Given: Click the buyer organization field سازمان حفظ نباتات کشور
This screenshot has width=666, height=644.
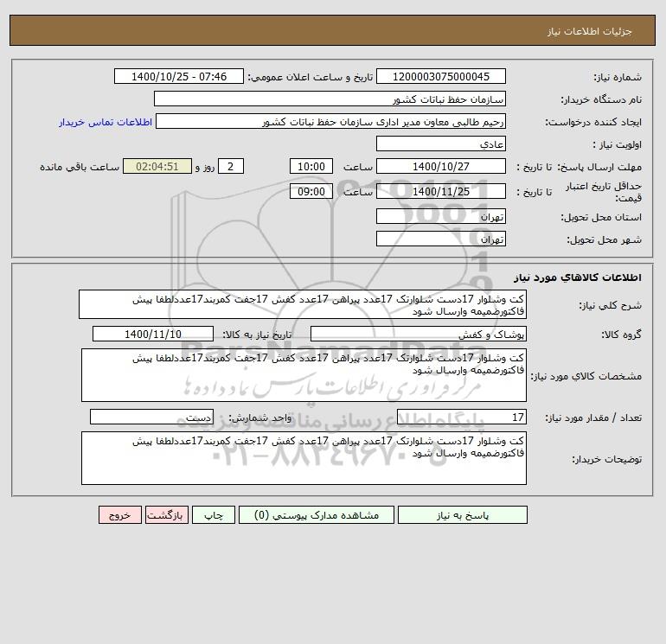Looking at the screenshot, I should [x=330, y=99].
